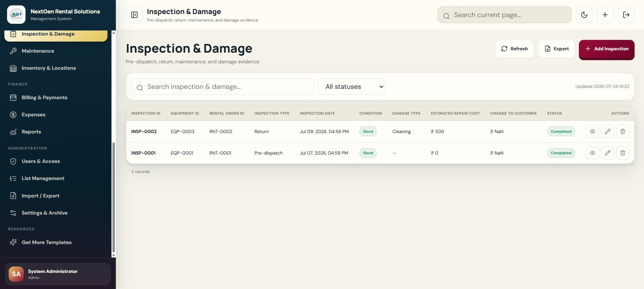Click the Settings & Archive sliders icon
644x289 pixels.
(x=13, y=213)
